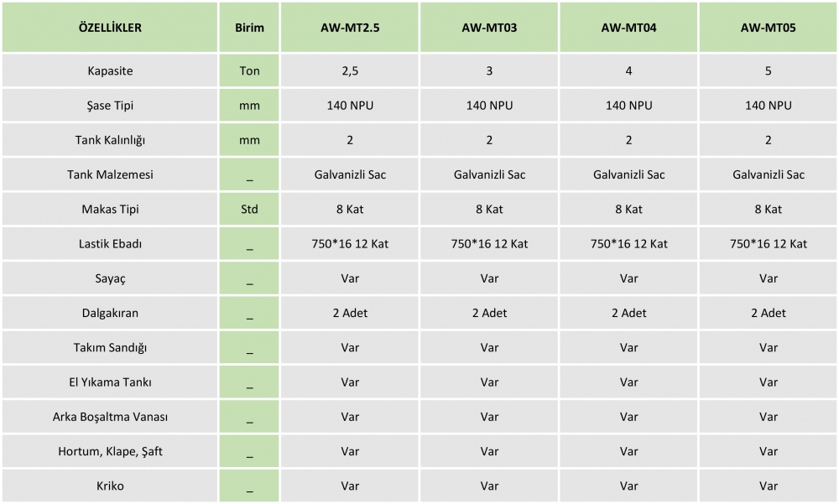This screenshot has height=504, width=839.
Task: Select the AW-MT05 column header
Action: 768,28
